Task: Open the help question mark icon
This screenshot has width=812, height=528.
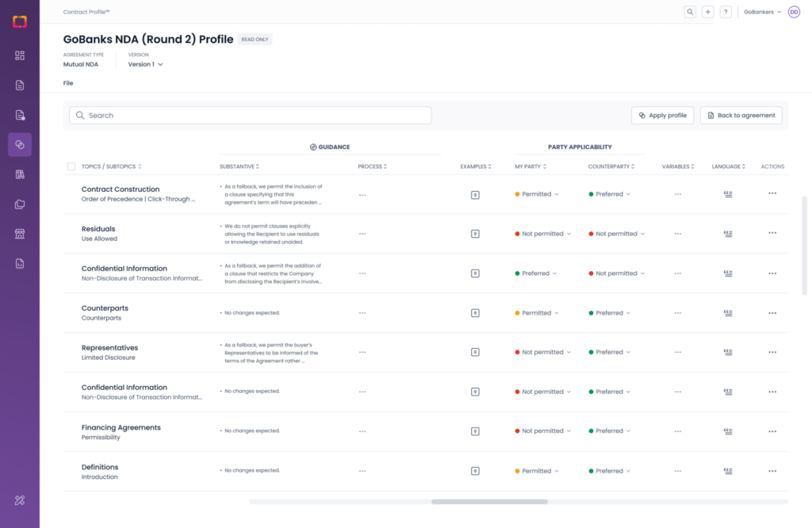Action: pos(726,12)
